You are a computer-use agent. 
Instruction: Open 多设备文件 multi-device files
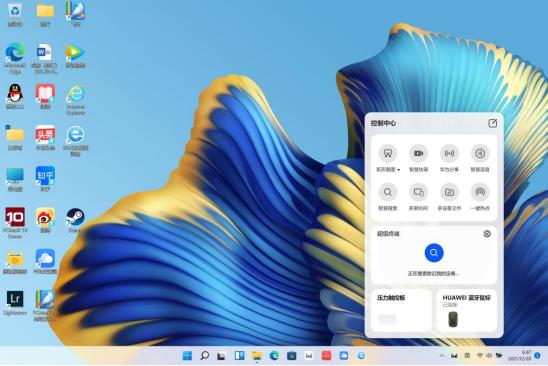pos(449,192)
